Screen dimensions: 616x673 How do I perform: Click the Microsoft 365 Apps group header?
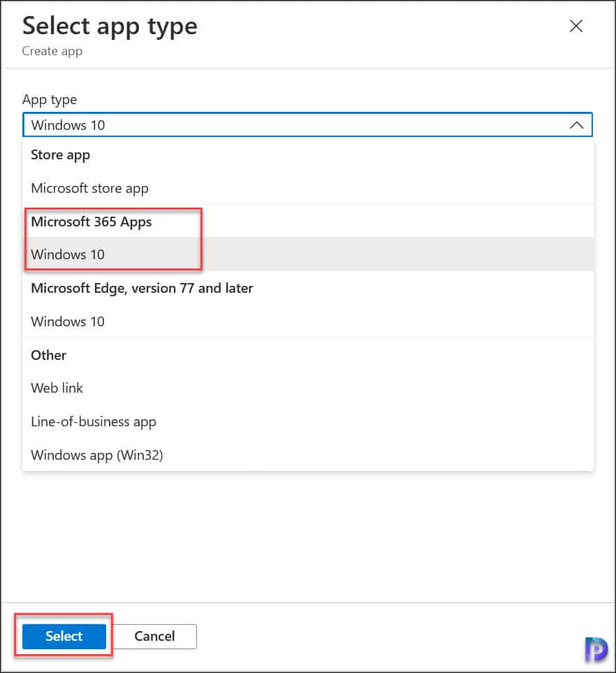[x=91, y=222]
